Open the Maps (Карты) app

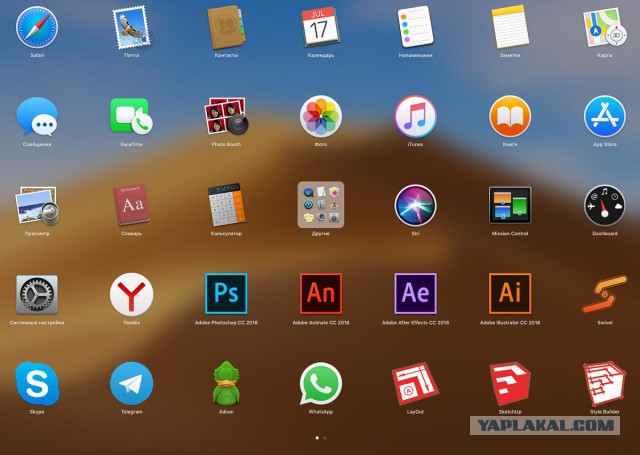click(x=604, y=27)
